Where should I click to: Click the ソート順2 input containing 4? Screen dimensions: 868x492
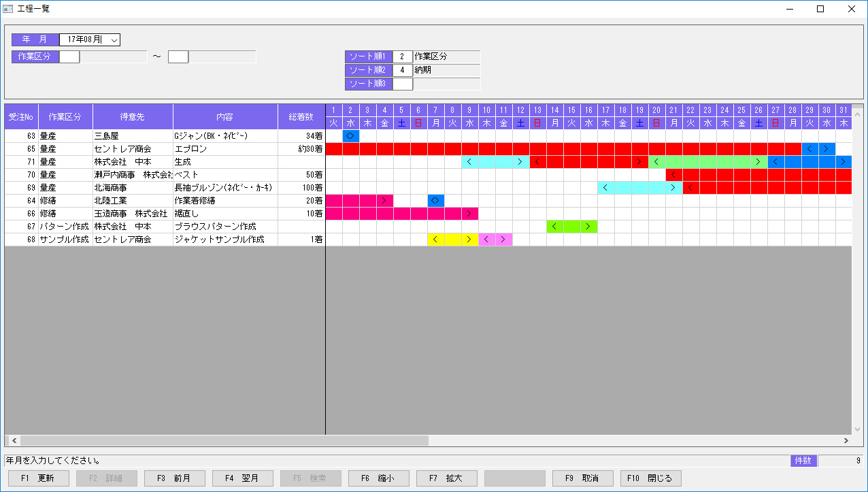[403, 70]
